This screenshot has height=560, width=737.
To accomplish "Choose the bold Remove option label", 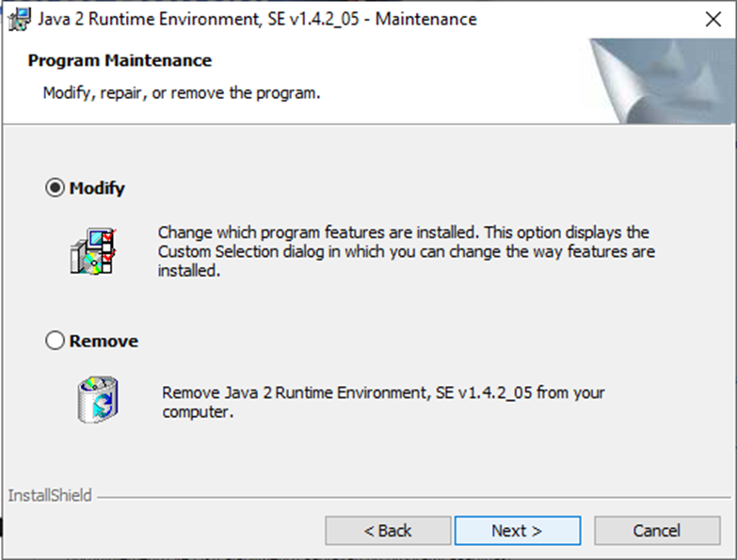I will 104,341.
